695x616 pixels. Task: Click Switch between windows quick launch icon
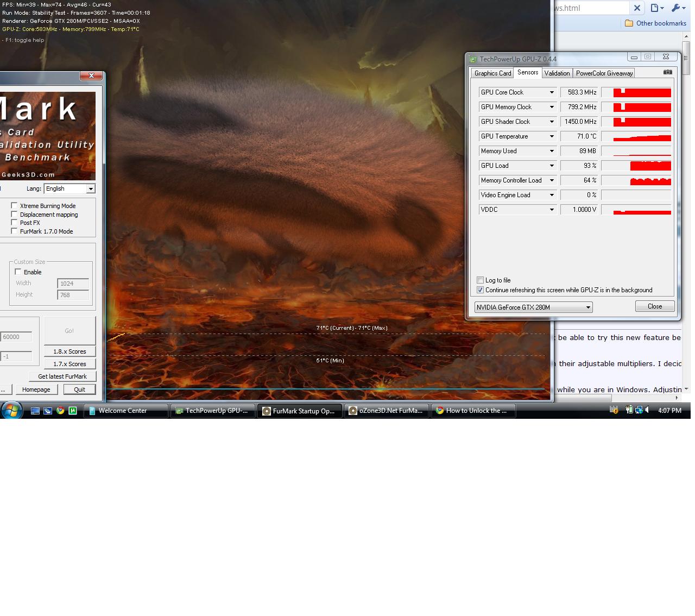48,411
